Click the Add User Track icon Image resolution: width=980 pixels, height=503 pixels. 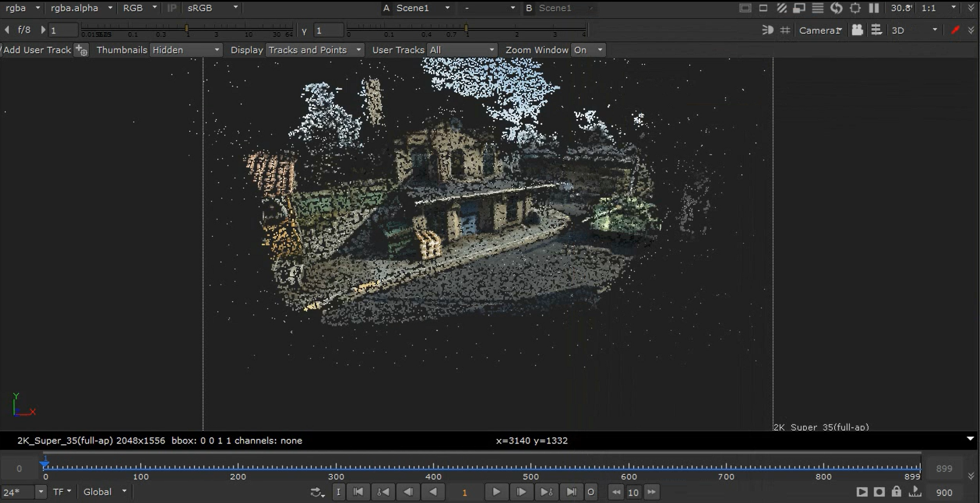click(x=81, y=50)
